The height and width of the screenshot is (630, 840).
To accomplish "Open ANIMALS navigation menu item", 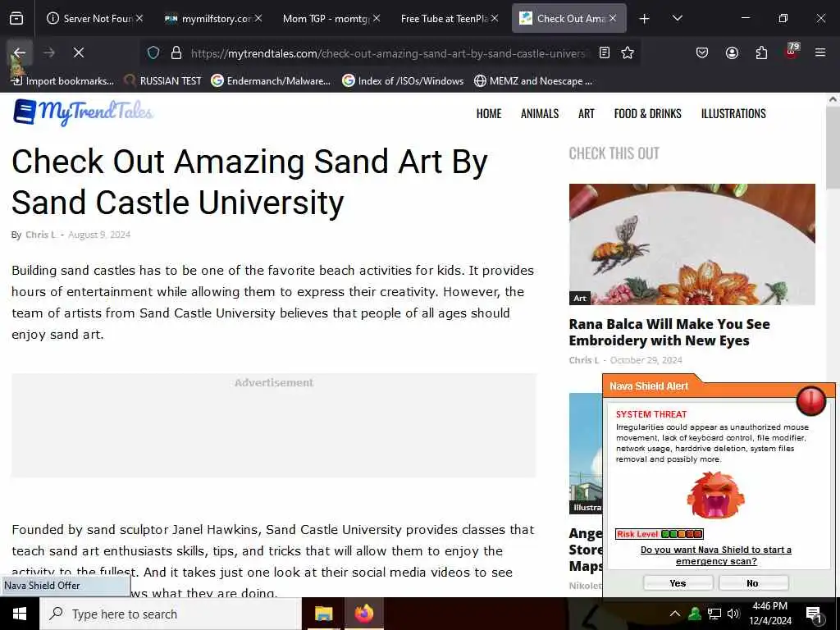I will tap(540, 113).
